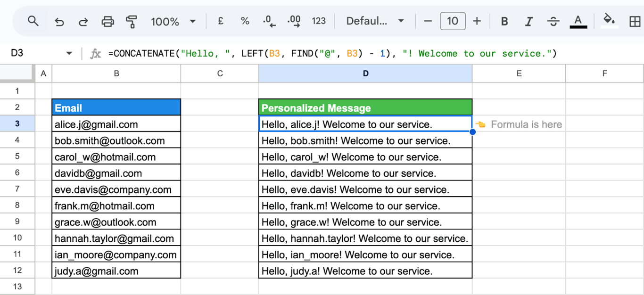Select cell bob.smith@outlook.com
This screenshot has height=295, width=644.
[116, 140]
